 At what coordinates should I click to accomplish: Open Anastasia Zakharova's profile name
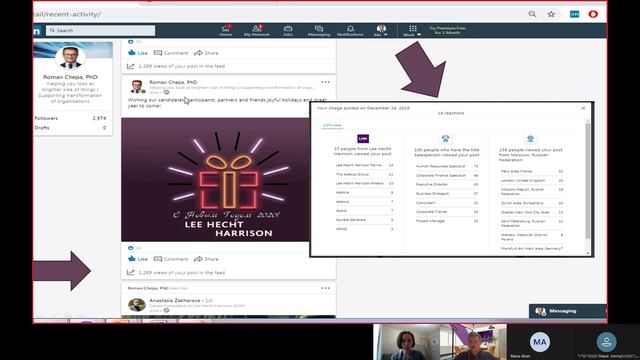175,300
